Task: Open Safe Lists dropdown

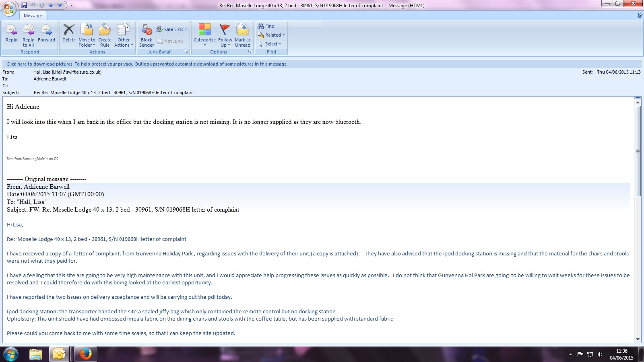Action: point(172,29)
